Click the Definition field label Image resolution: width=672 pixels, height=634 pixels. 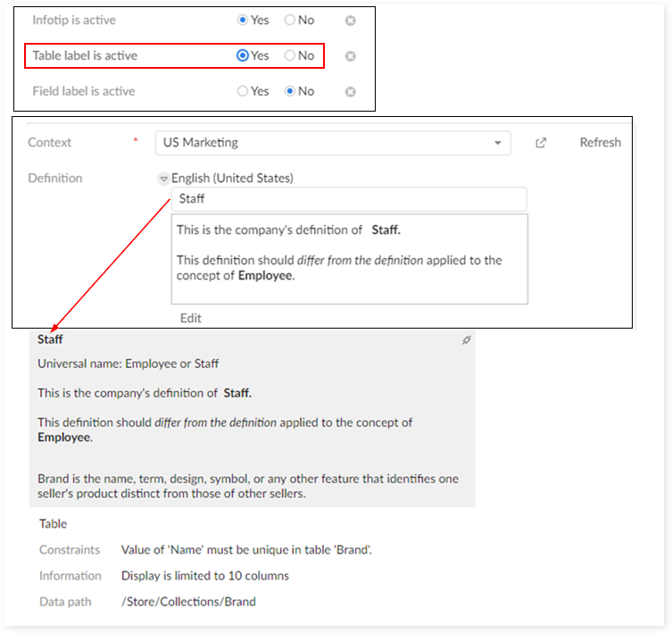click(x=54, y=178)
